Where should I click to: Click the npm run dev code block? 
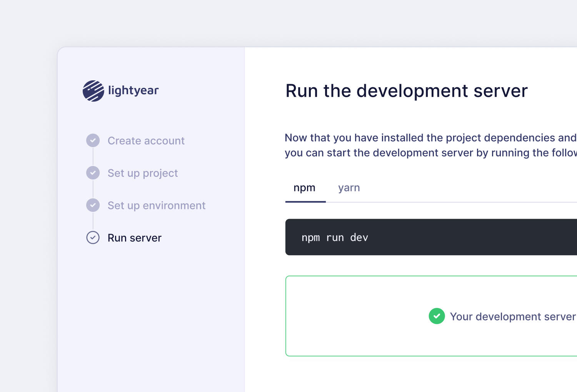pyautogui.click(x=423, y=237)
